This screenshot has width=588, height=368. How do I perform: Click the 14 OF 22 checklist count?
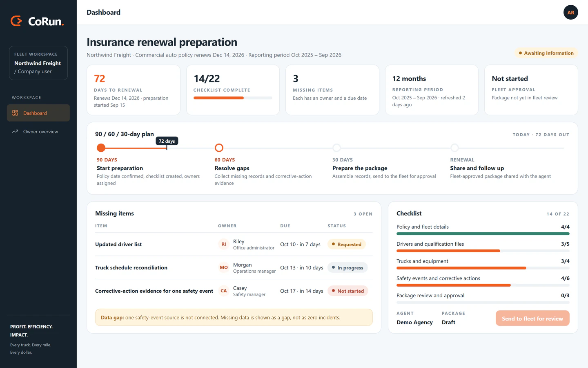558,214
